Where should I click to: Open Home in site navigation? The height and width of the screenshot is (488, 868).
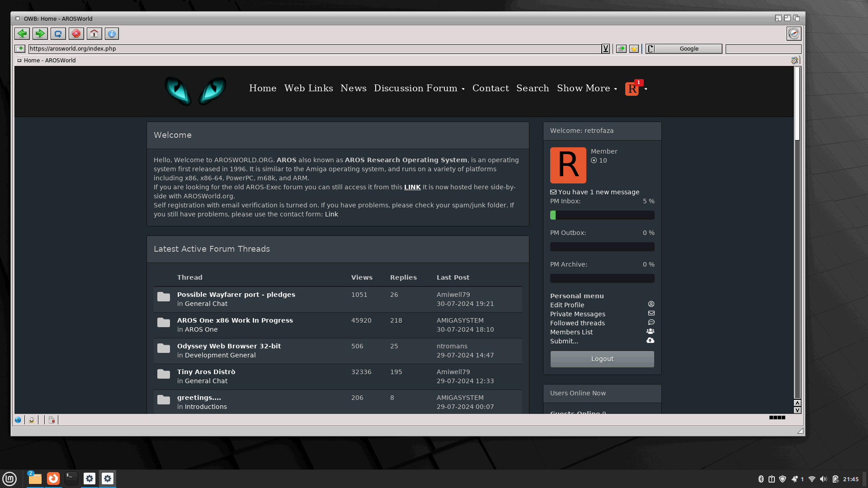click(x=263, y=88)
